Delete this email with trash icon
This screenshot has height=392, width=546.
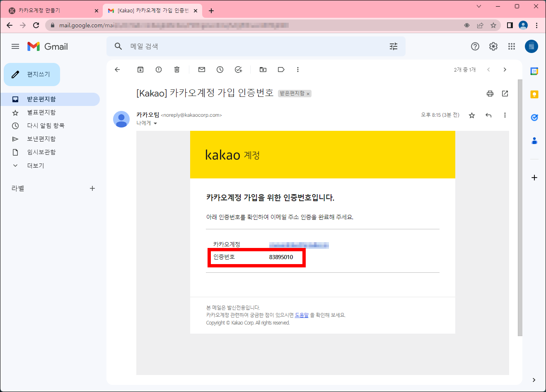tap(177, 70)
